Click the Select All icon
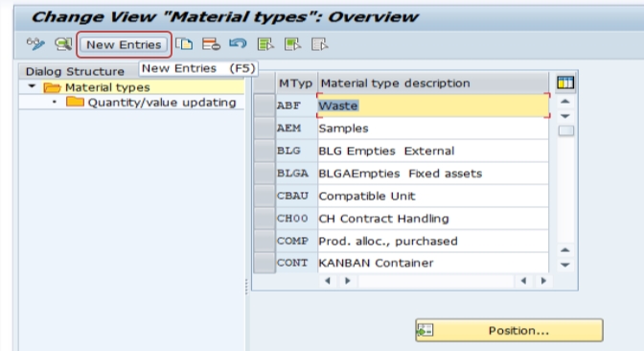Screen dimensions: 644x351 [265, 44]
